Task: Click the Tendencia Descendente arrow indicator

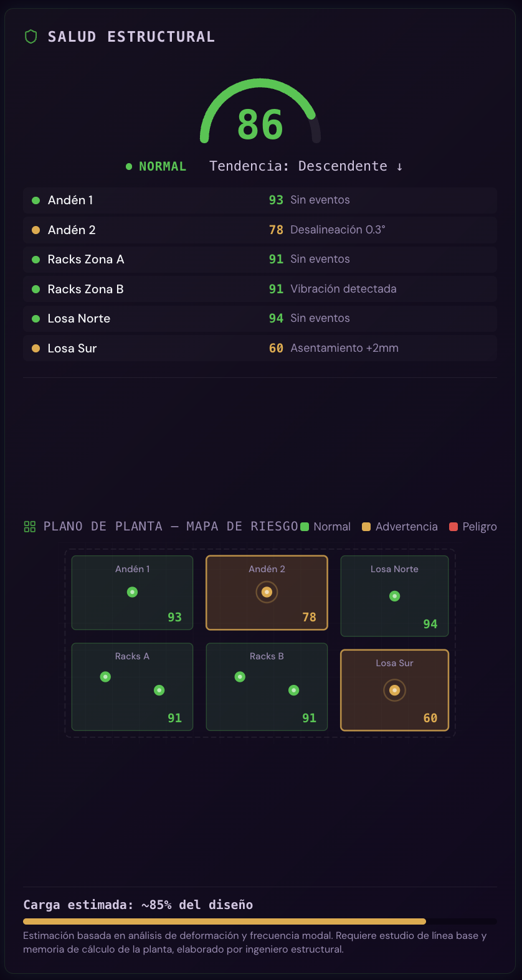Action: point(399,166)
